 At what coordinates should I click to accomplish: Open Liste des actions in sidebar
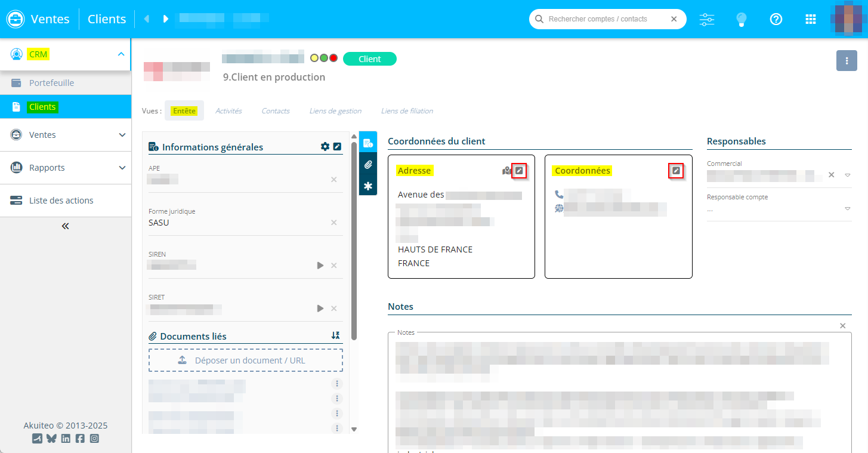pyautogui.click(x=61, y=201)
